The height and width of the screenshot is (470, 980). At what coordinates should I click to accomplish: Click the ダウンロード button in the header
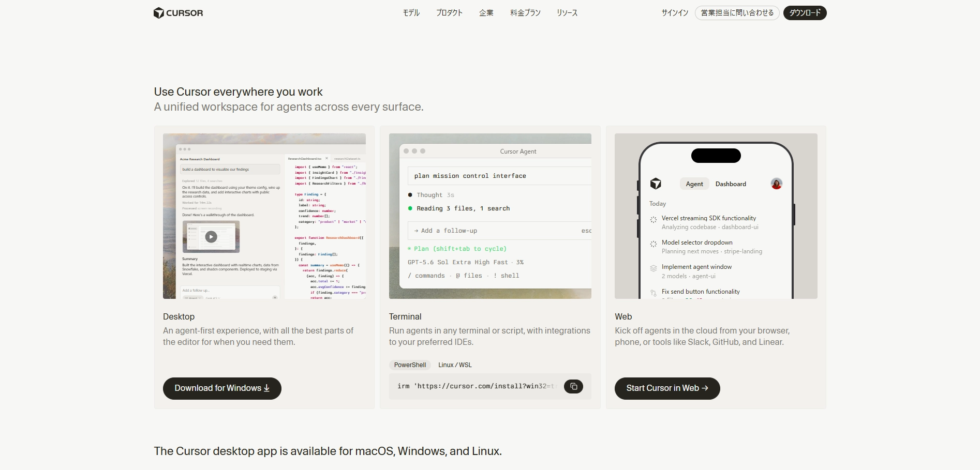805,13
